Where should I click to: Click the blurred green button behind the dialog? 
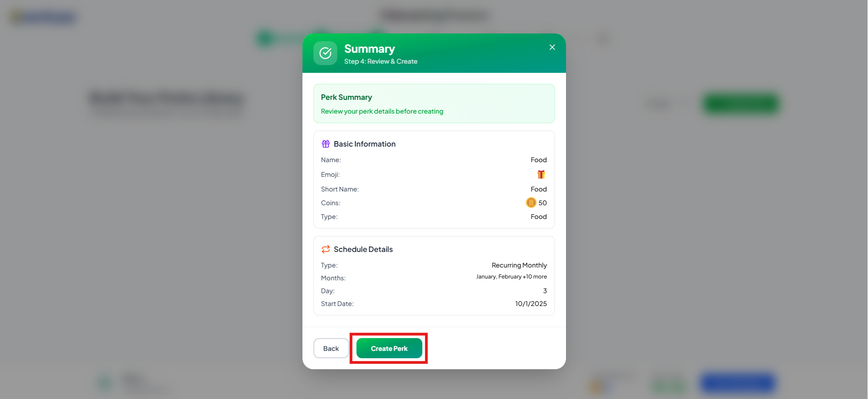point(741,104)
